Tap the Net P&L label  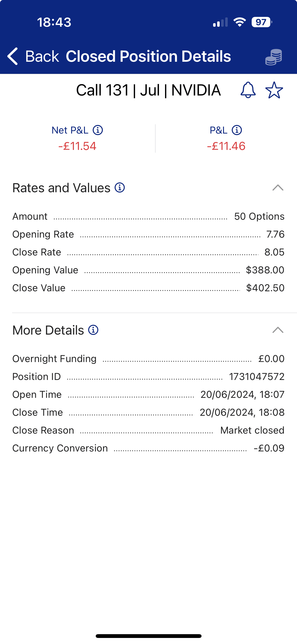tap(70, 130)
